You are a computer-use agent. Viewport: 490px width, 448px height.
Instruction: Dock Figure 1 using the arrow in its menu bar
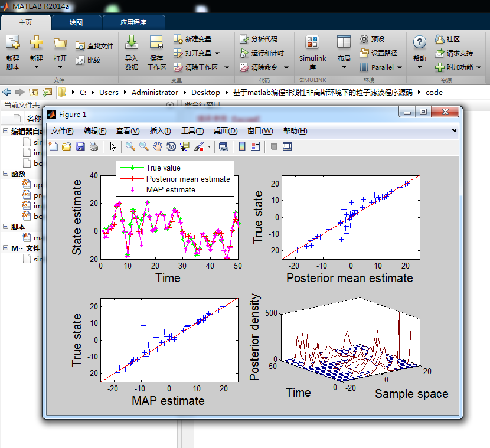[x=453, y=131]
